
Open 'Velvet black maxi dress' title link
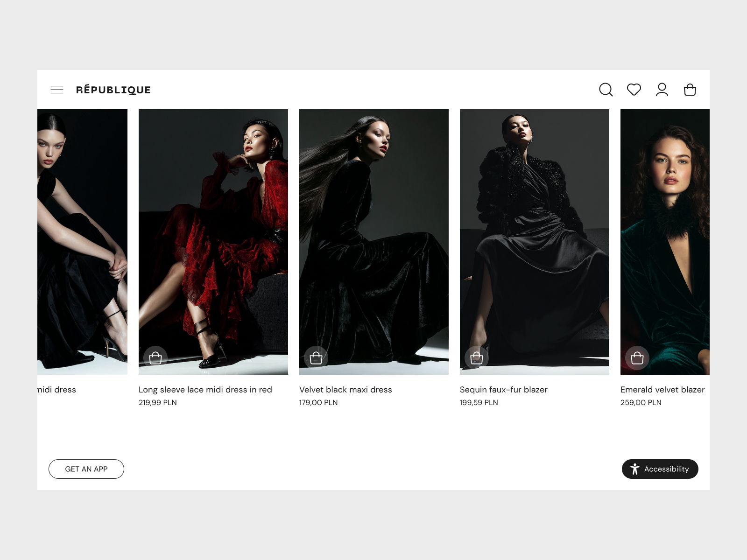345,390
